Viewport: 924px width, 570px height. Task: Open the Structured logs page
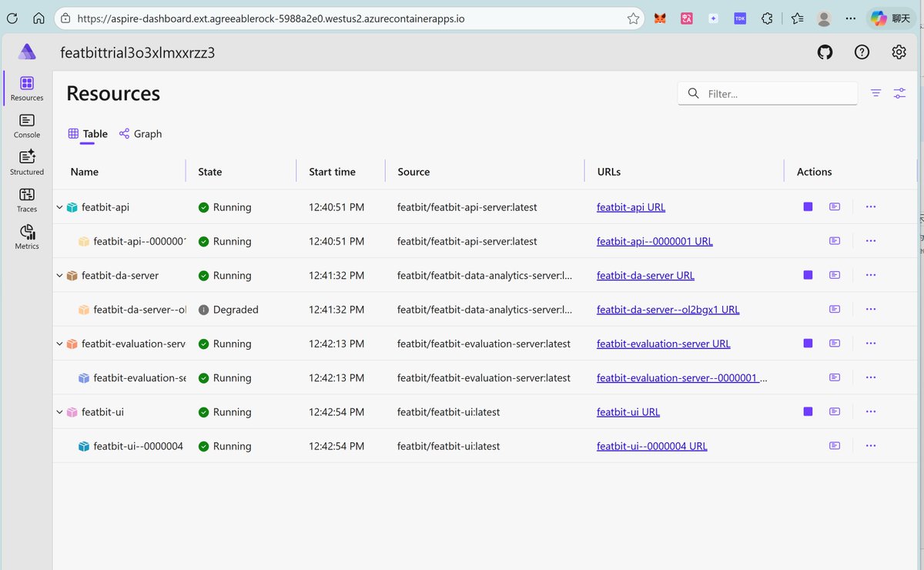point(27,163)
